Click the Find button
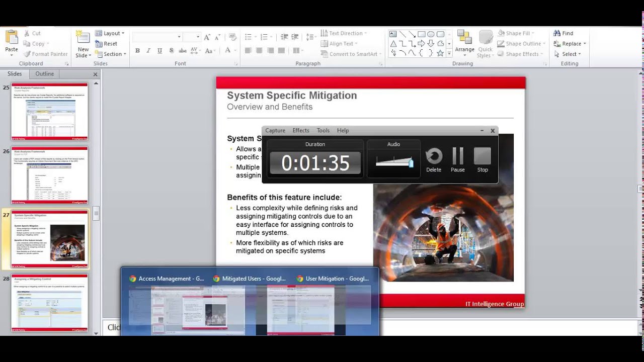This screenshot has height=362, width=644. click(563, 33)
